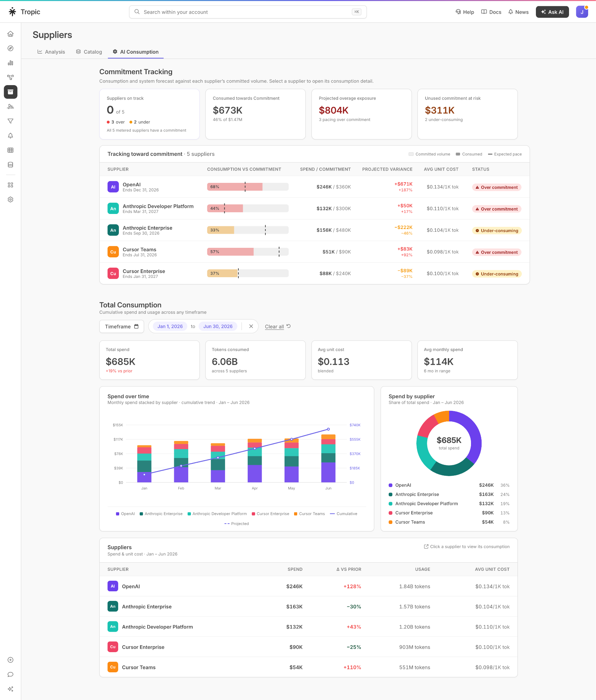Open the home icon in sidebar
596x700 pixels.
click(x=11, y=34)
